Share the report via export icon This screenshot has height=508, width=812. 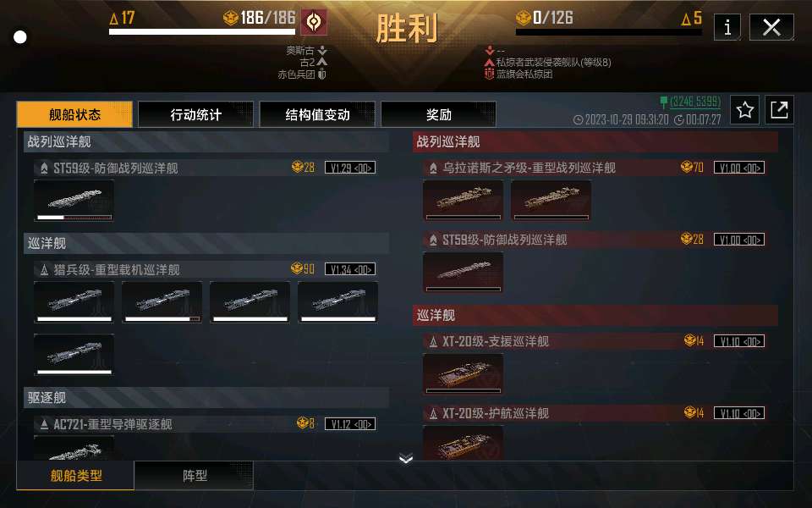tap(779, 109)
